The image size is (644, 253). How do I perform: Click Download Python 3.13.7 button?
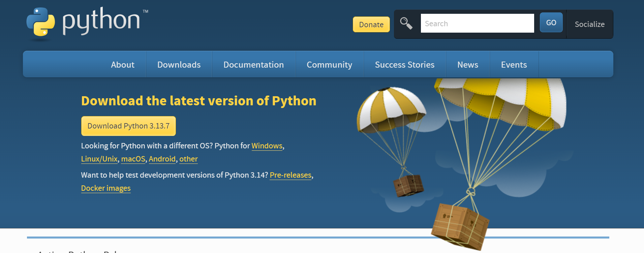[x=128, y=126]
